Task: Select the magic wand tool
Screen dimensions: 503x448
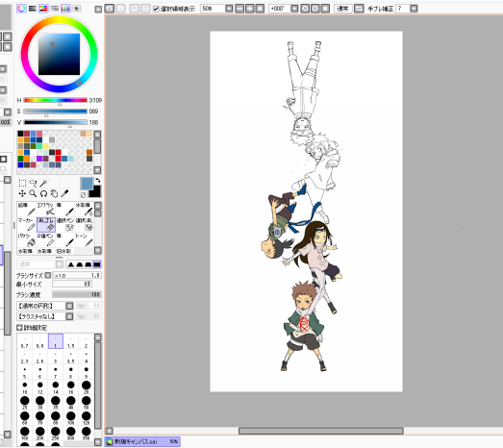Action: coord(43,183)
